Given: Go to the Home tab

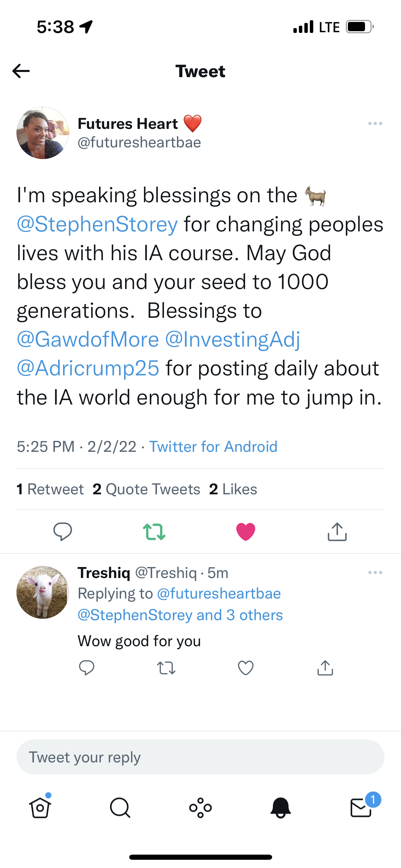Looking at the screenshot, I should pos(40,808).
